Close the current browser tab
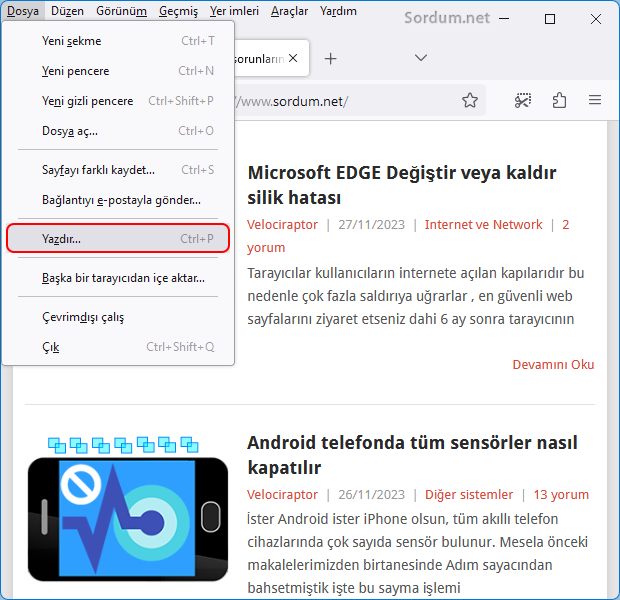This screenshot has height=600, width=620. click(x=293, y=59)
